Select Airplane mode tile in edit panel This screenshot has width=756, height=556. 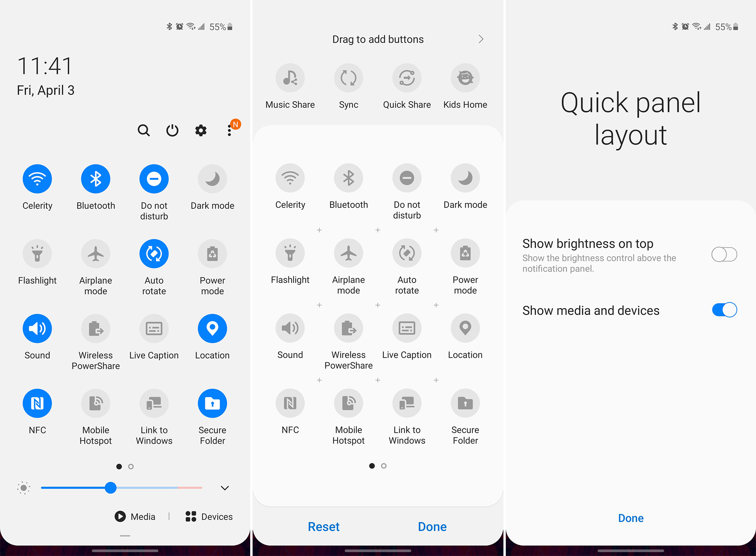click(x=349, y=253)
